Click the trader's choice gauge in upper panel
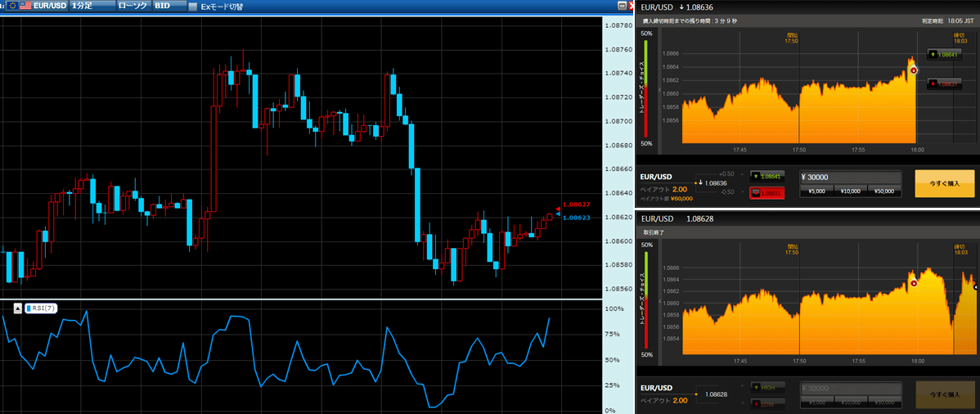Image resolution: width=980 pixels, height=414 pixels. coord(647,89)
